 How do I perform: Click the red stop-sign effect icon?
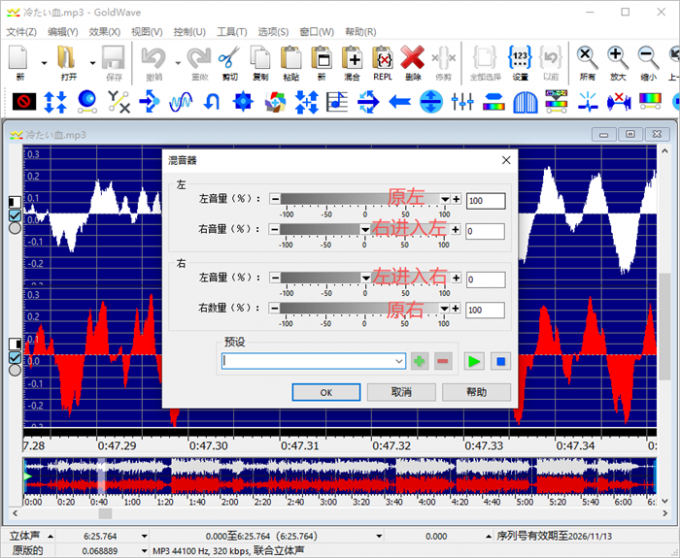point(24,102)
